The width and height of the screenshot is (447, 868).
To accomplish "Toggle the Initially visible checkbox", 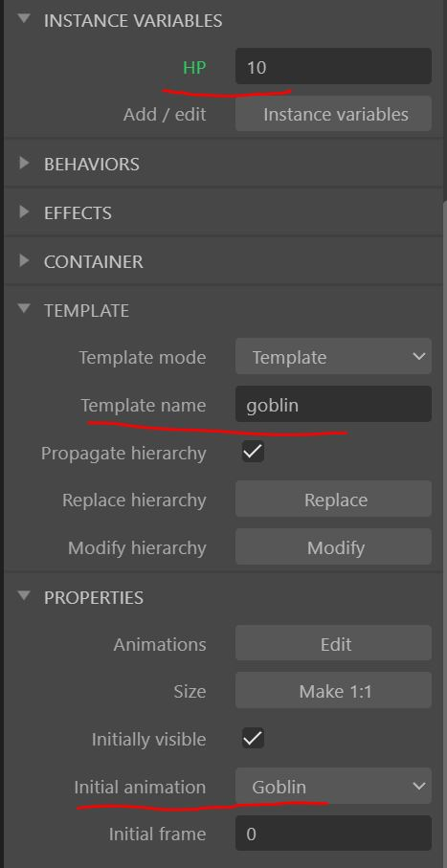I will pos(253,739).
